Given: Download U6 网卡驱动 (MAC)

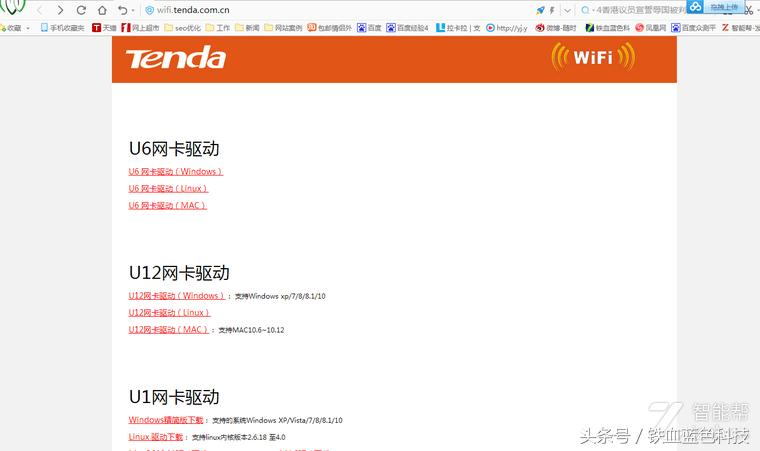Looking at the screenshot, I should pyautogui.click(x=168, y=206).
